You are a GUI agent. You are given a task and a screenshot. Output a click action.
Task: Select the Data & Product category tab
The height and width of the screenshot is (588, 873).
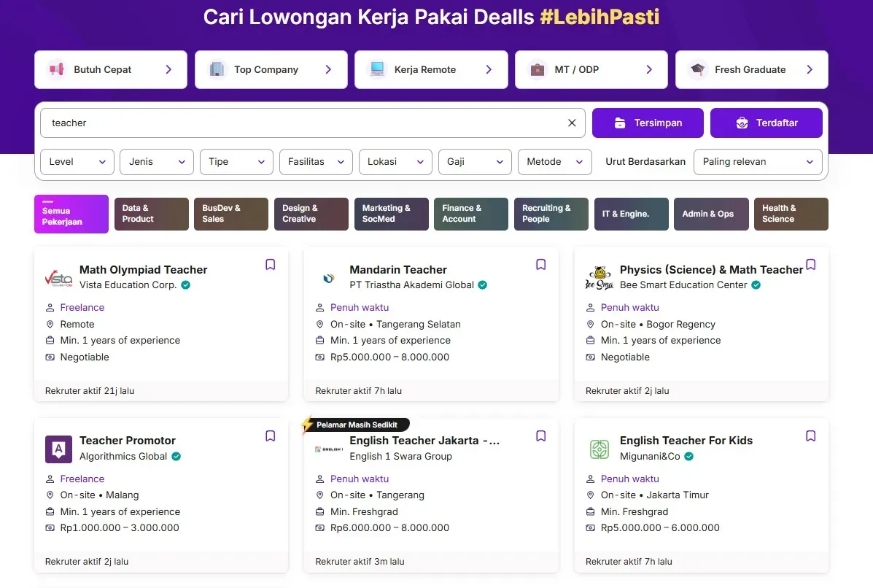pyautogui.click(x=152, y=214)
